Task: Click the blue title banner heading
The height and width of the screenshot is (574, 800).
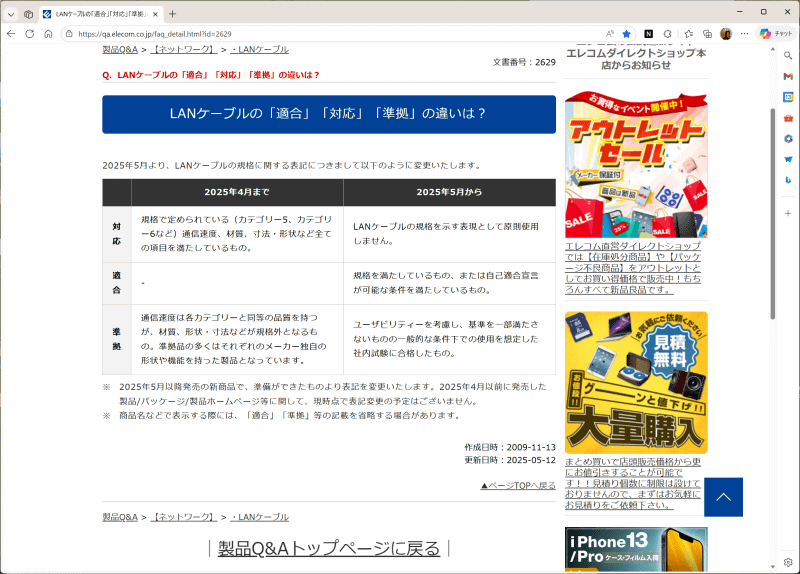Action: click(x=329, y=114)
